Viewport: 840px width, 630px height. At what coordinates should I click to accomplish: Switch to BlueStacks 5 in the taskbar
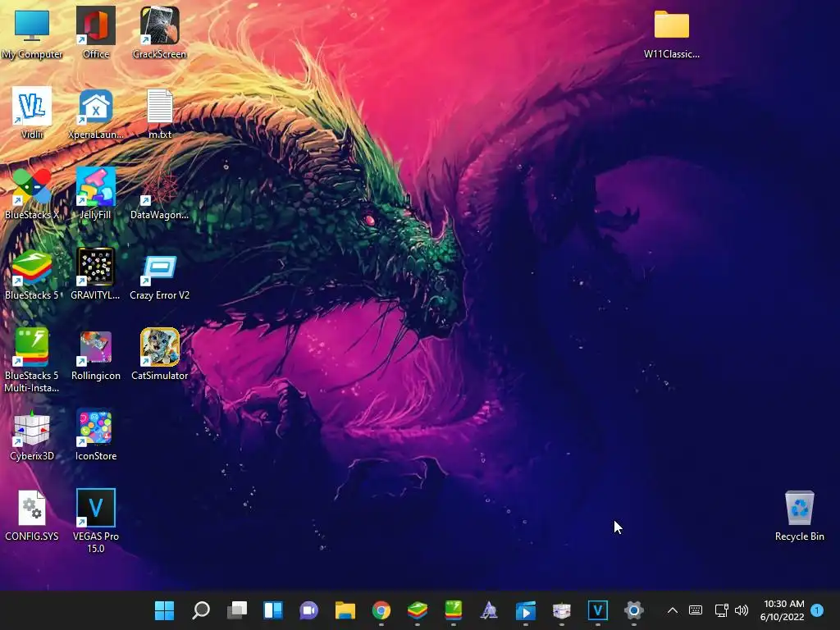pos(418,610)
